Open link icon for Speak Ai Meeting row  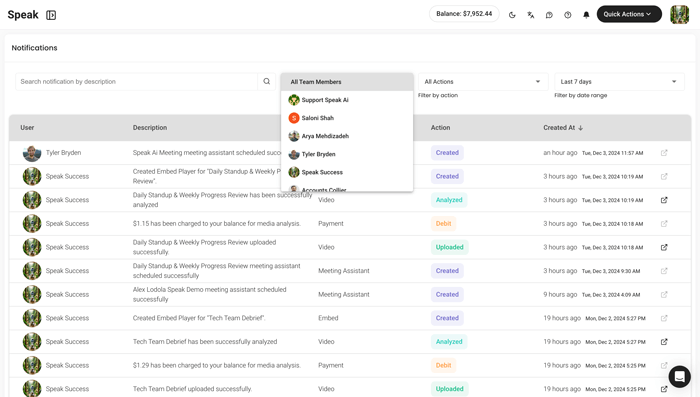coord(664,153)
